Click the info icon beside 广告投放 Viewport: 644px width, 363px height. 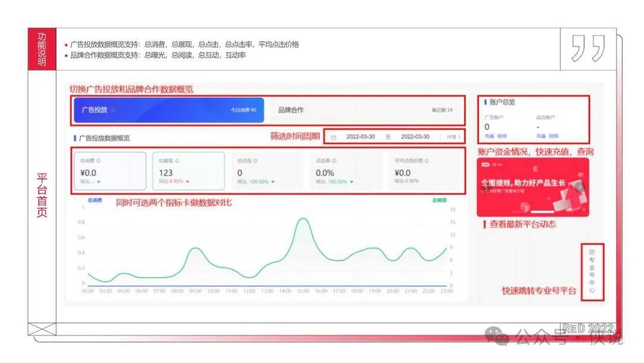click(113, 110)
